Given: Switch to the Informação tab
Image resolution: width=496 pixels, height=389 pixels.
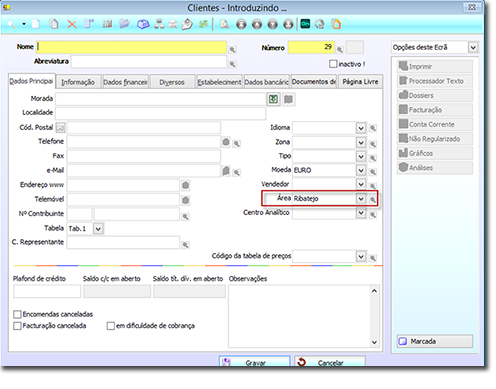Looking at the screenshot, I should point(78,82).
